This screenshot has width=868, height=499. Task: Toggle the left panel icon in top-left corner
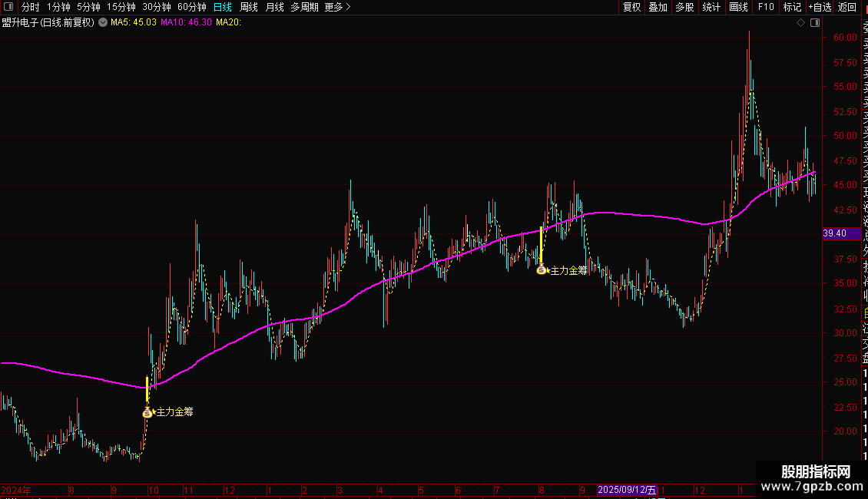click(8, 7)
